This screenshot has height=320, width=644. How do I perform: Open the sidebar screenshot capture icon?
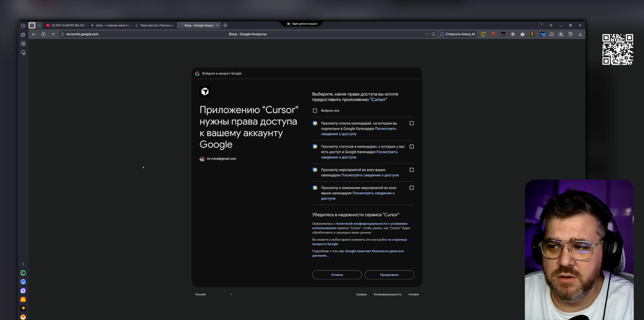pos(23,53)
